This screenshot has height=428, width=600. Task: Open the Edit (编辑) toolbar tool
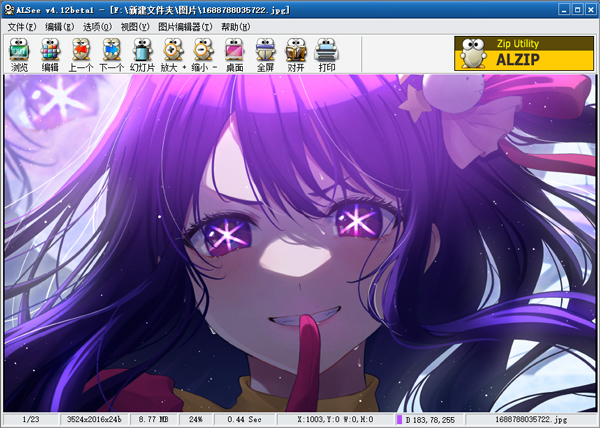[x=50, y=53]
